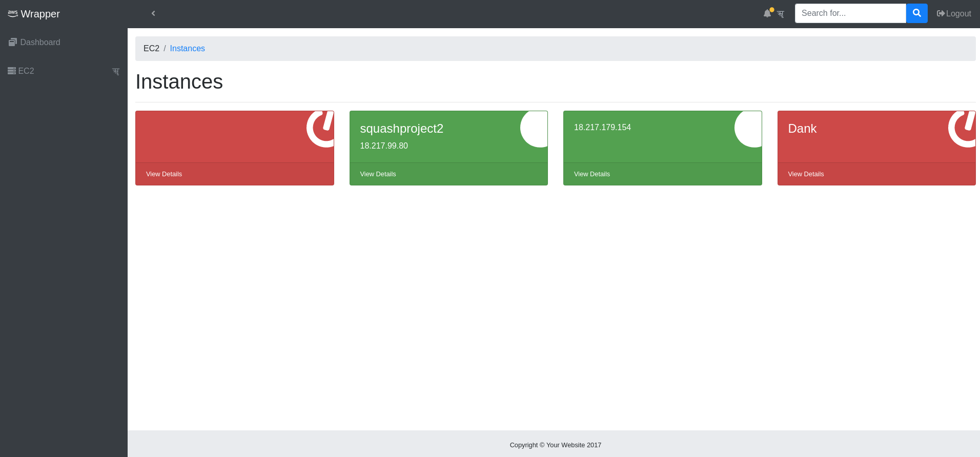This screenshot has width=980, height=457.
Task: View Details of the unnamed red instance
Action: pyautogui.click(x=164, y=174)
